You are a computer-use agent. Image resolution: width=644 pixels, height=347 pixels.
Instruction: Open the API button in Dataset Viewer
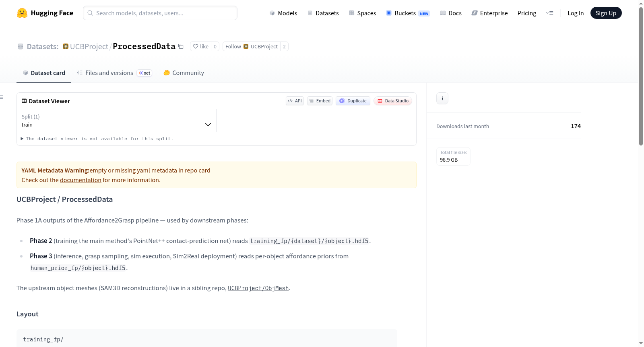coord(295,101)
